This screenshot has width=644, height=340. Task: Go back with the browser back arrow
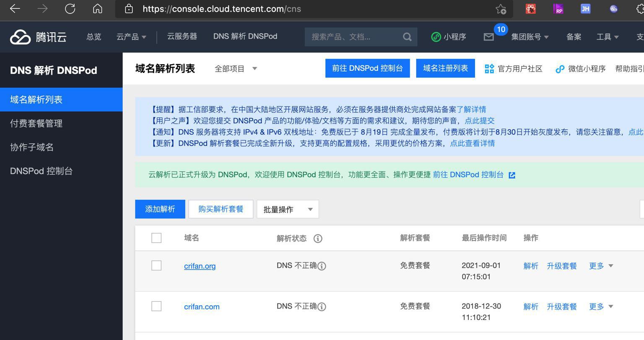(15, 9)
